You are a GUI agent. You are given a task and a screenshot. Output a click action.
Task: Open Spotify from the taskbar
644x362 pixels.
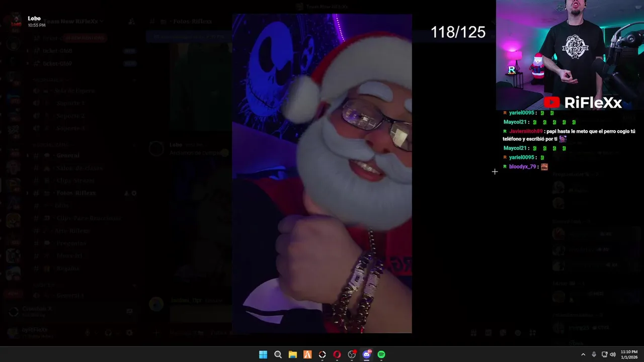381,354
